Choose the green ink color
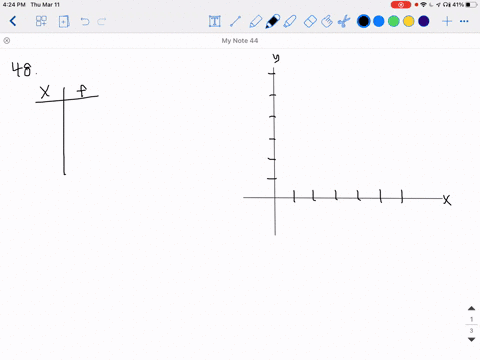480x360 pixels. [x=394, y=21]
